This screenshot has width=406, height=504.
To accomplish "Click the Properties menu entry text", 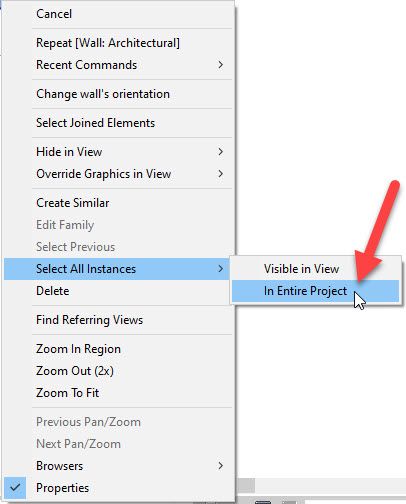I will pyautogui.click(x=63, y=488).
